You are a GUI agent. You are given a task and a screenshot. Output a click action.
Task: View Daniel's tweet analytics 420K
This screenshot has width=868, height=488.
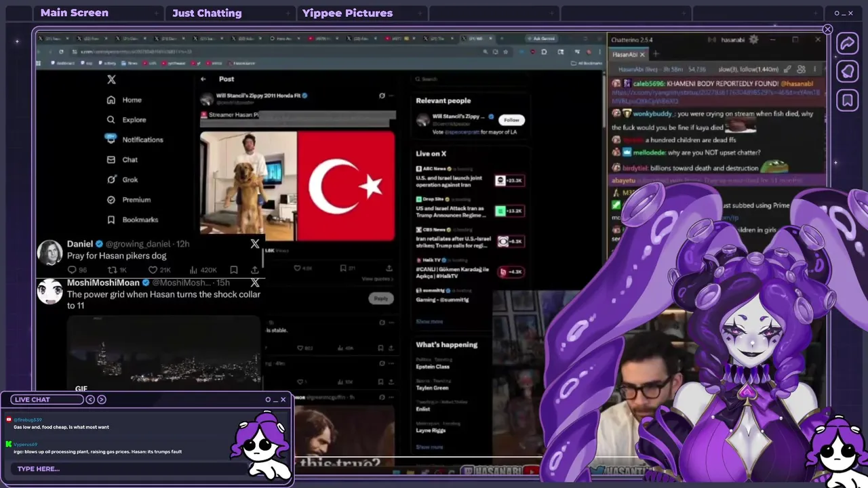tap(205, 270)
